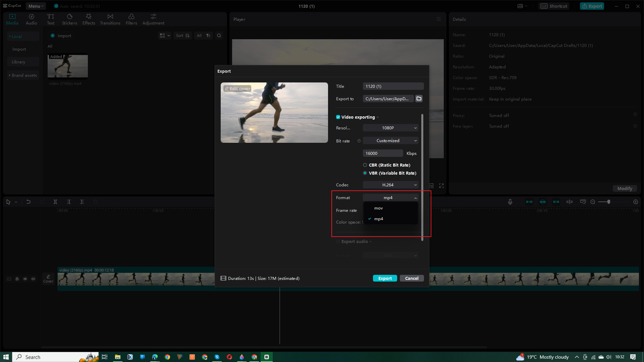Open the export destination folder browser icon
644x362 pixels.
(419, 99)
